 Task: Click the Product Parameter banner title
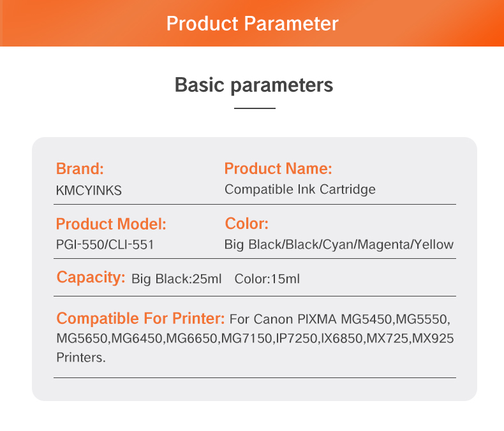tap(252, 24)
